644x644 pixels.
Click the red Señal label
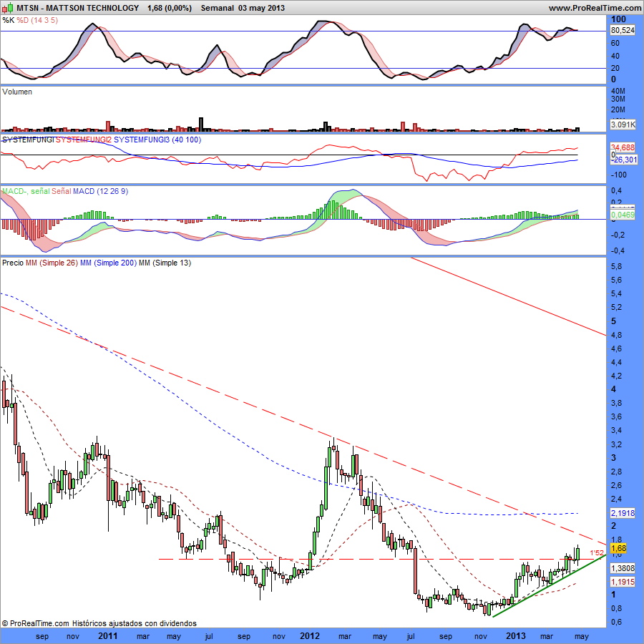pos(62,191)
